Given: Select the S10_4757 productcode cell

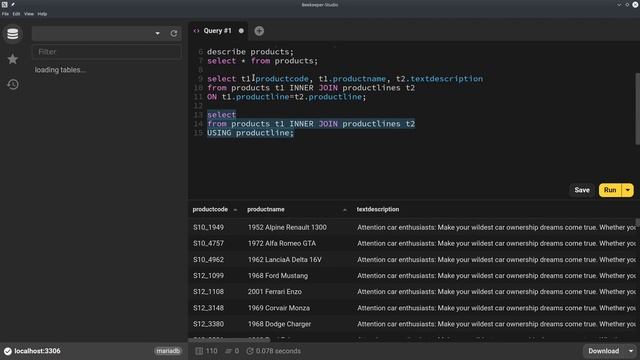Looking at the screenshot, I should click(209, 243).
